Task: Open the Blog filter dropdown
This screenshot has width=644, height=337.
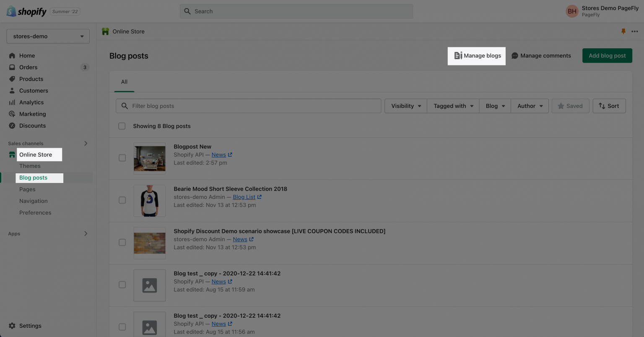Action: [495, 106]
